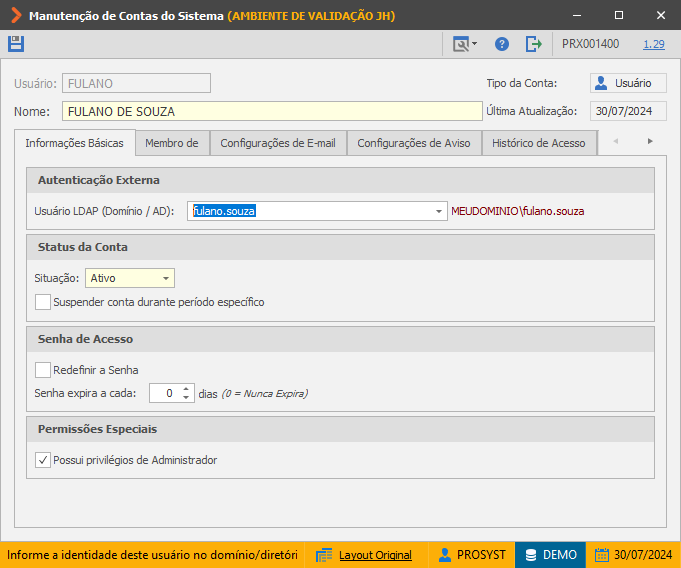Viewport: 681px width, 568px height.
Task: Open the search tool icon in toolbar
Action: (460, 44)
